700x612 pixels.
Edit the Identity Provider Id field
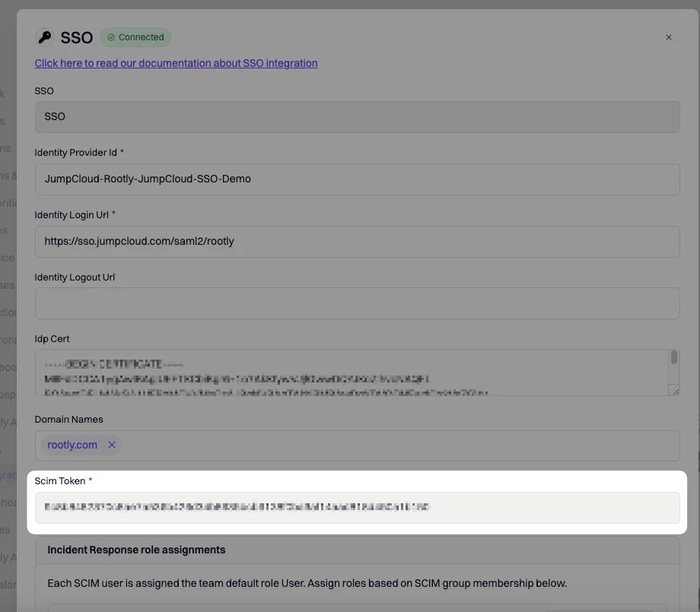(357, 179)
